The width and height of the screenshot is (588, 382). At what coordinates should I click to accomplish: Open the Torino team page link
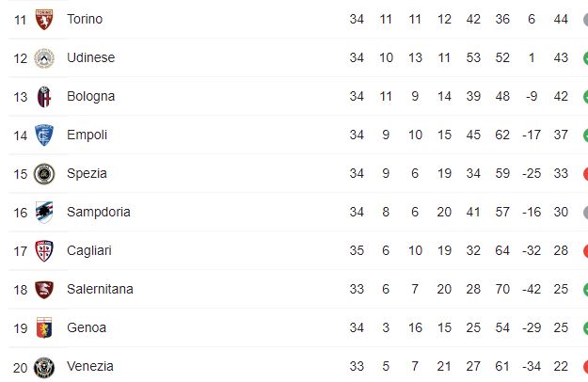[x=85, y=19]
